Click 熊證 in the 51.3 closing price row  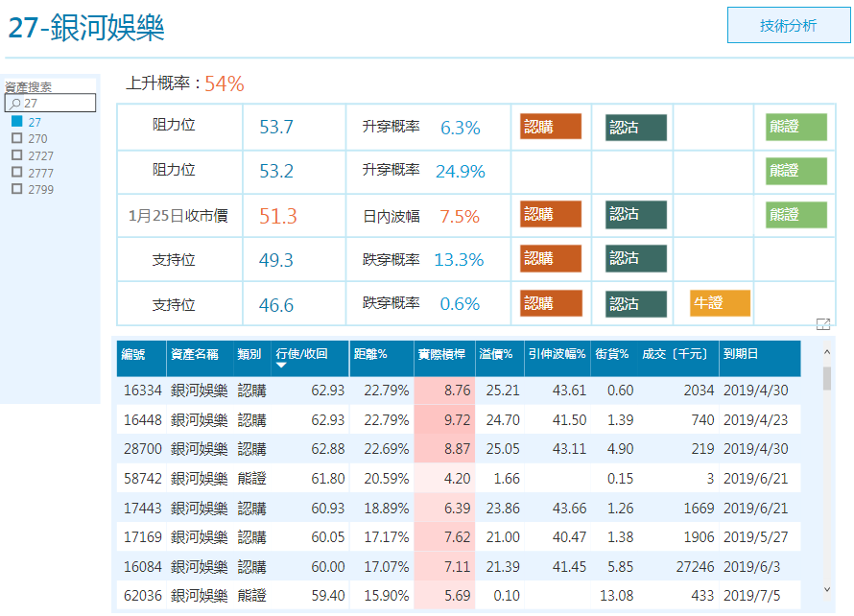[x=795, y=215]
